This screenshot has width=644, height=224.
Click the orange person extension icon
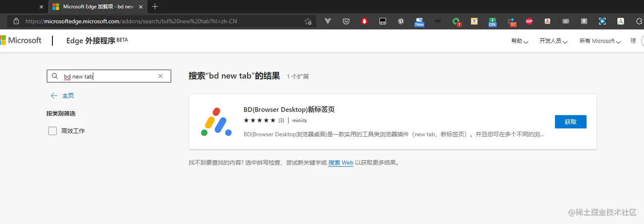[547, 21]
